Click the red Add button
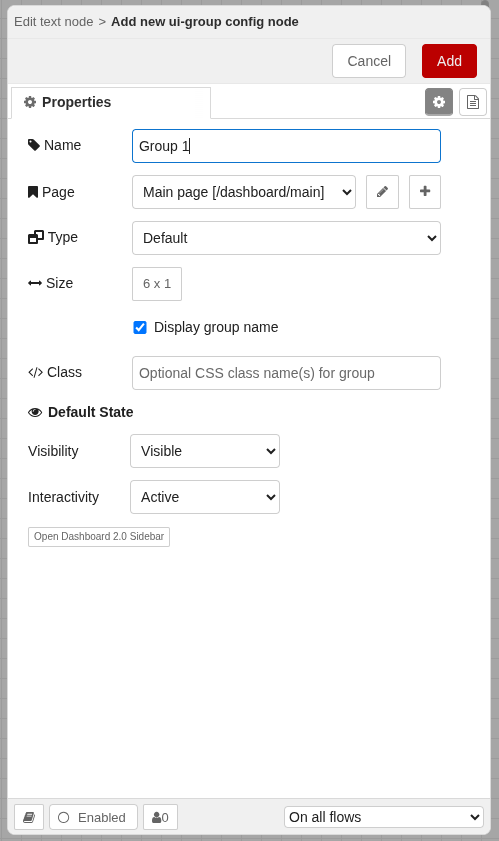This screenshot has width=499, height=841. pos(450,61)
